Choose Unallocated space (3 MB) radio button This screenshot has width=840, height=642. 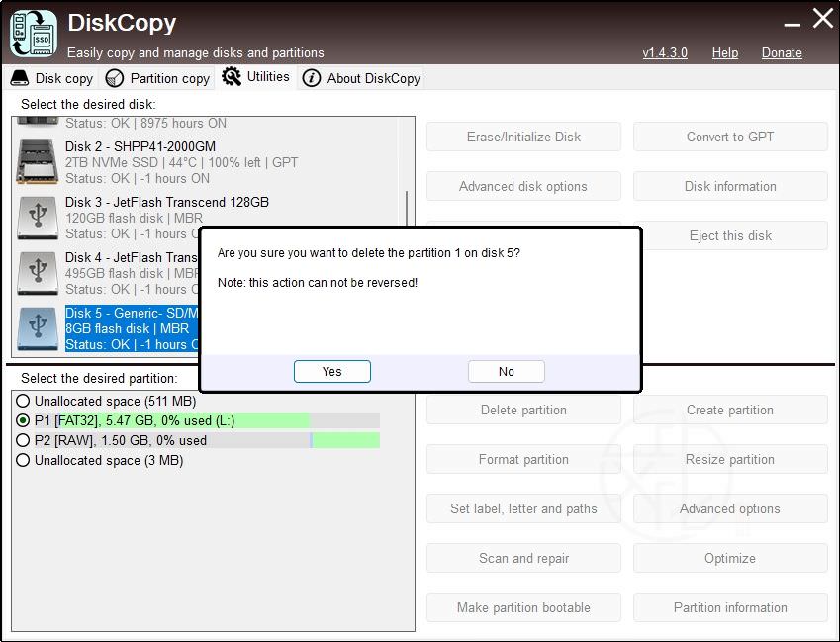point(23,461)
